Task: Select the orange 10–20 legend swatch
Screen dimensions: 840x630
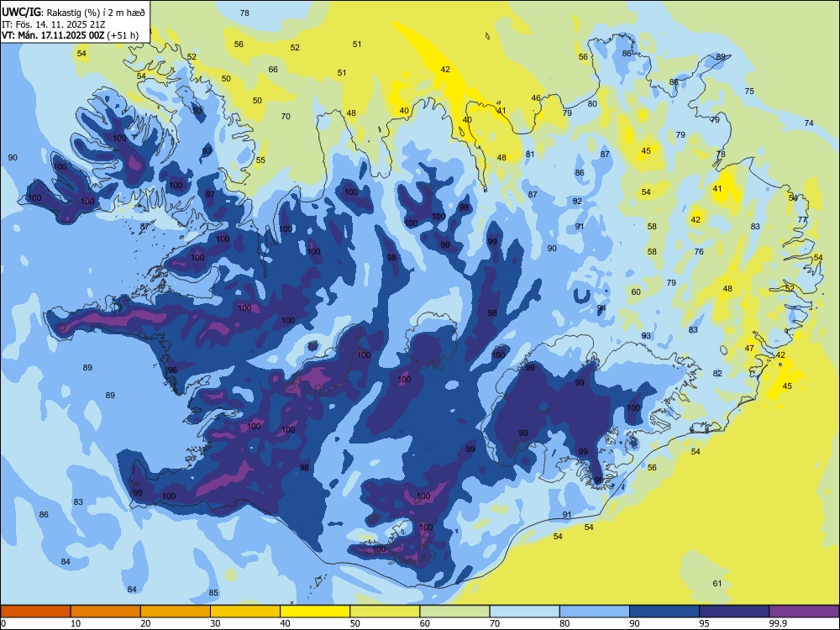Action: click(106, 612)
